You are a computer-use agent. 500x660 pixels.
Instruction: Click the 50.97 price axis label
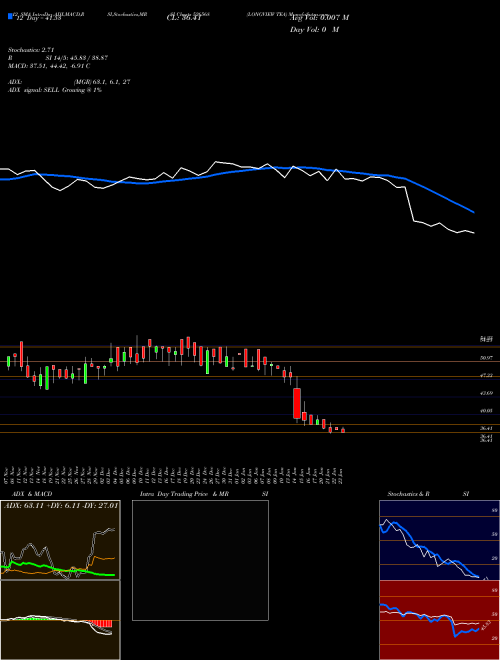(x=487, y=358)
